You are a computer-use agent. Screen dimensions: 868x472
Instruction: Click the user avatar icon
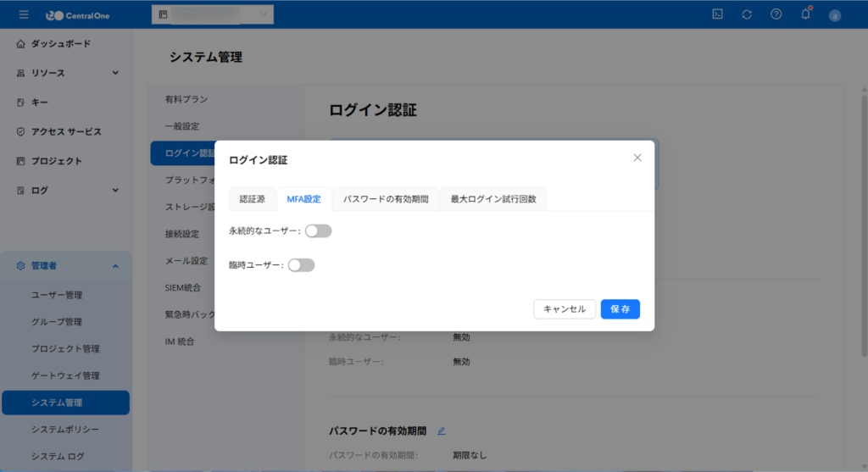835,15
